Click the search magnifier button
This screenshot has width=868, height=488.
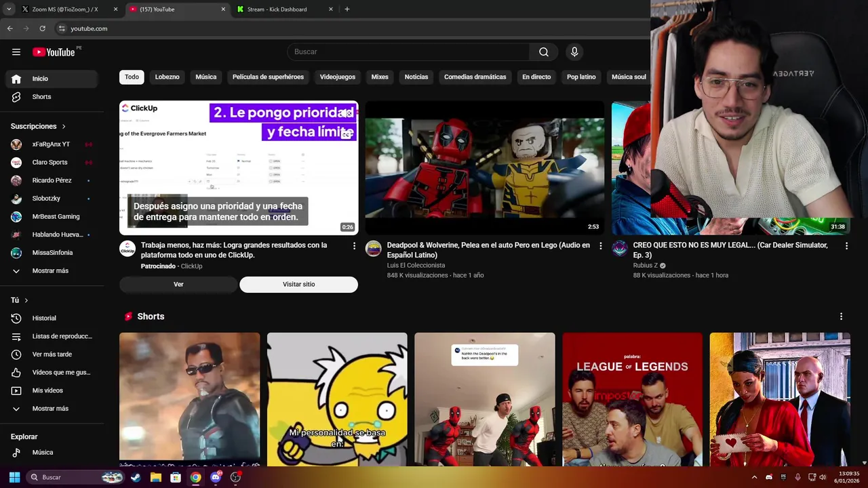[x=544, y=52]
